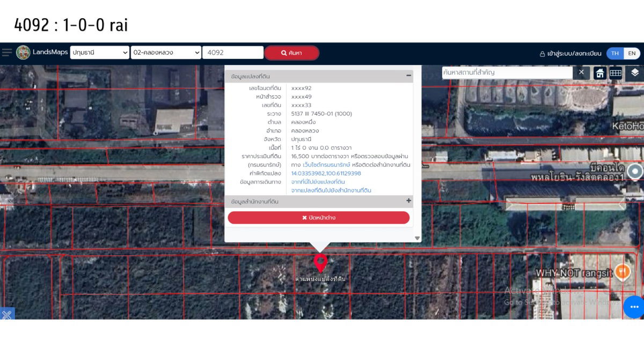The width and height of the screenshot is (644, 362).
Task: Click the red parcel location pin
Action: click(x=320, y=263)
